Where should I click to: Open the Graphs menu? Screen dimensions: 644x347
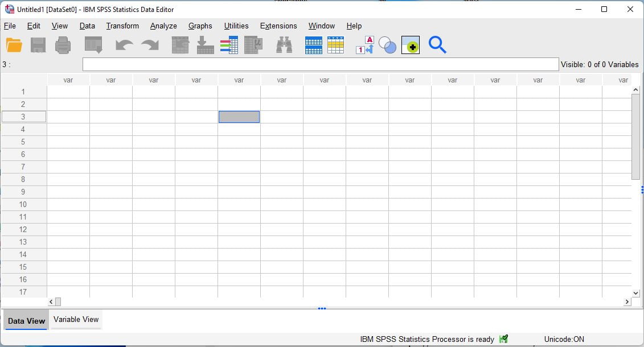[200, 26]
